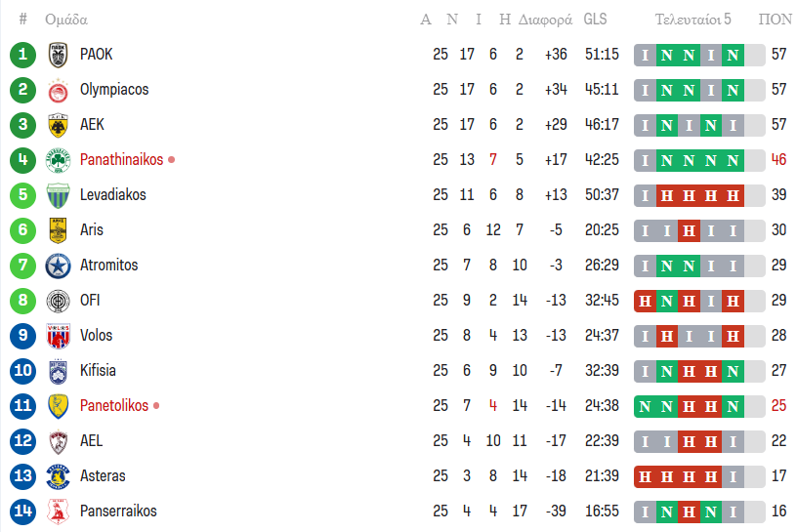Viewport: 797px width, 532px height.
Task: Click the rank 14 position badge
Action: (x=22, y=512)
